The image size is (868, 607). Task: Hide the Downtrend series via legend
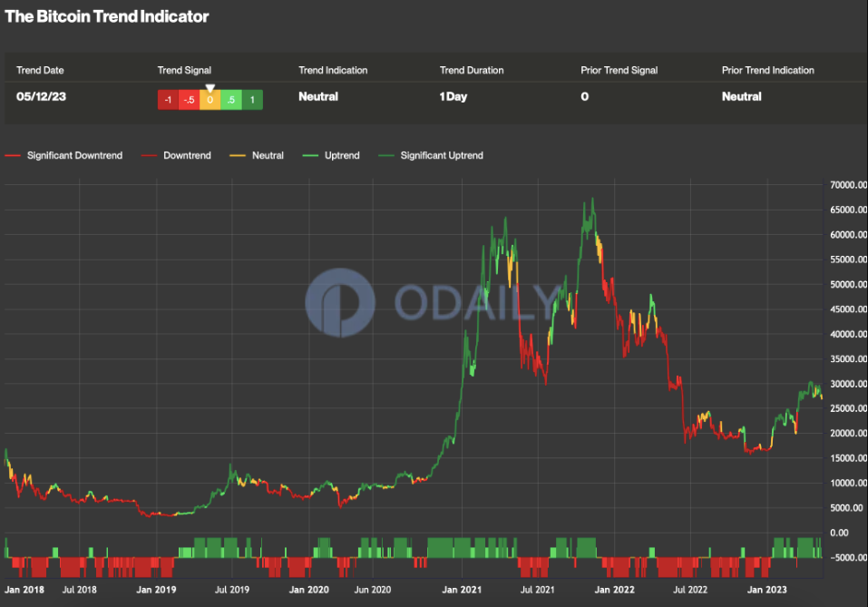click(186, 156)
